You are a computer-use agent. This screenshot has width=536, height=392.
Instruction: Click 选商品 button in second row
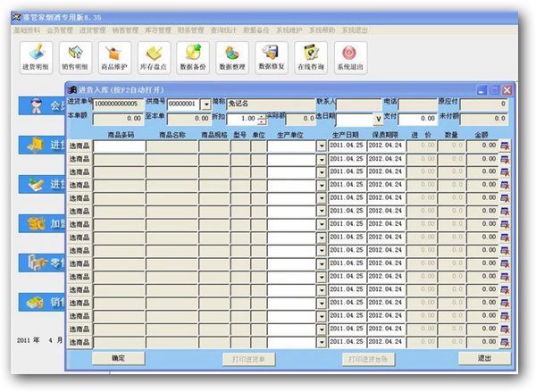pyautogui.click(x=80, y=159)
